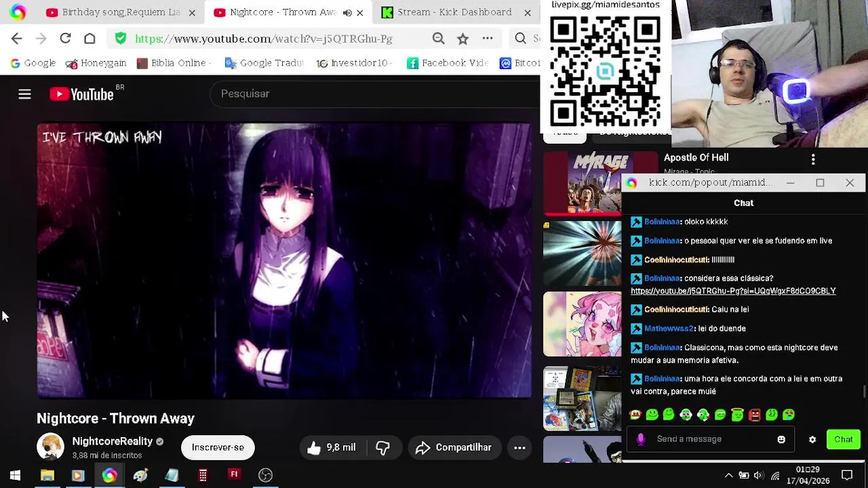This screenshot has width=868, height=488.
Task: Close the Birthday song Requiem tab
Action: [192, 12]
